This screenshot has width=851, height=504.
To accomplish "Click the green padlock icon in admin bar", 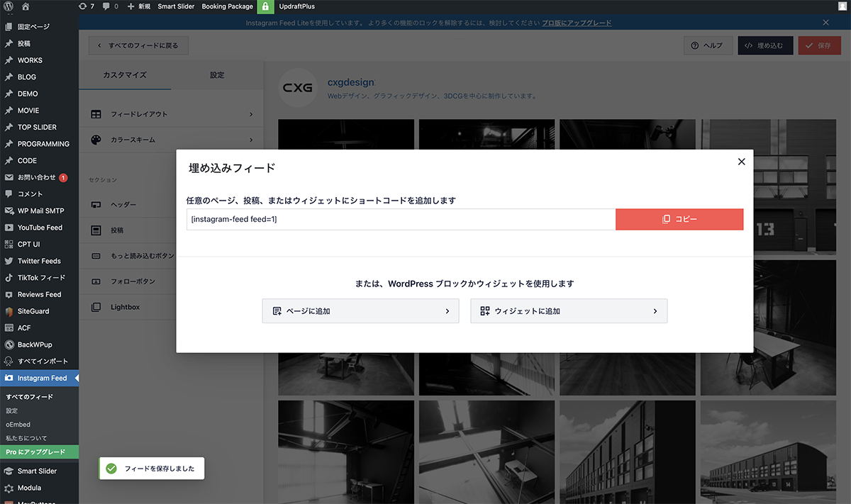I will pos(265,6).
